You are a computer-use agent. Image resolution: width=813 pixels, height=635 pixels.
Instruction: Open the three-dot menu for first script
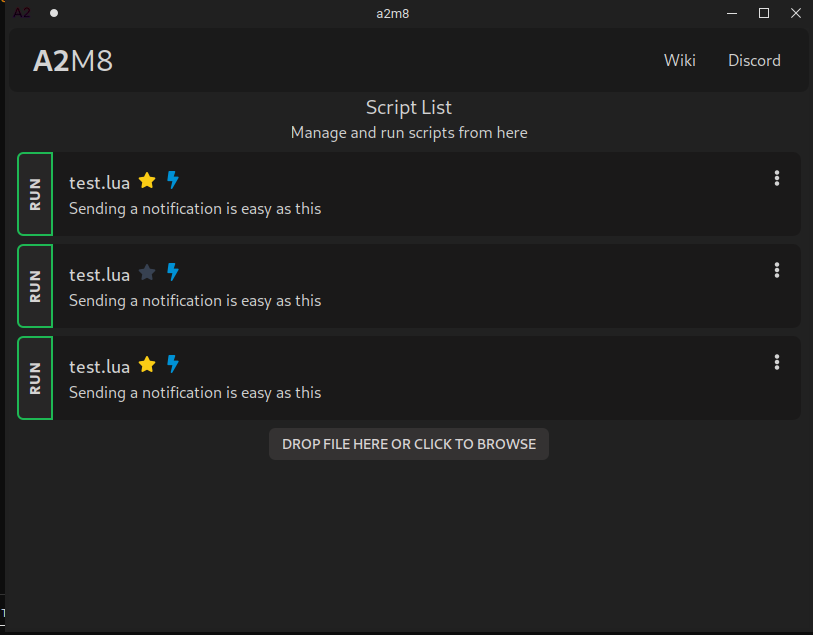777,179
